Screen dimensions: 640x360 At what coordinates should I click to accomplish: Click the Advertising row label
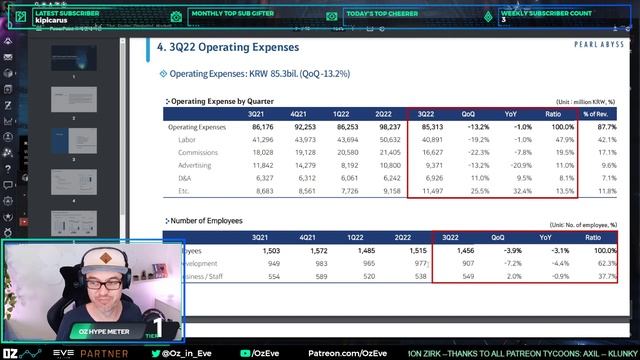(x=195, y=165)
